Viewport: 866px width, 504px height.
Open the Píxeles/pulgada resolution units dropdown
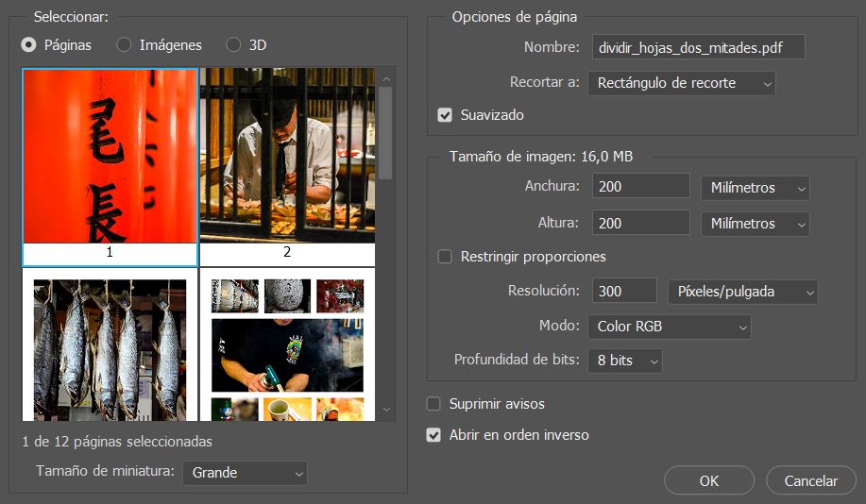click(x=742, y=292)
